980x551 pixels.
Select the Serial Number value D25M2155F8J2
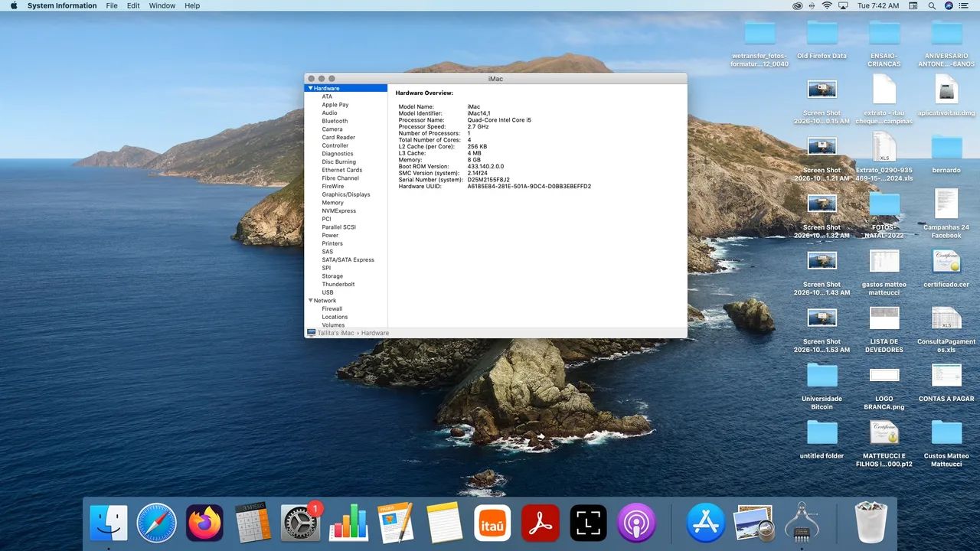click(488, 180)
